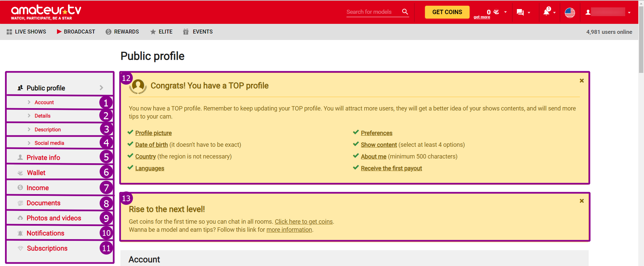Click the user account avatar icon
The height and width of the screenshot is (266, 644).
(588, 12)
